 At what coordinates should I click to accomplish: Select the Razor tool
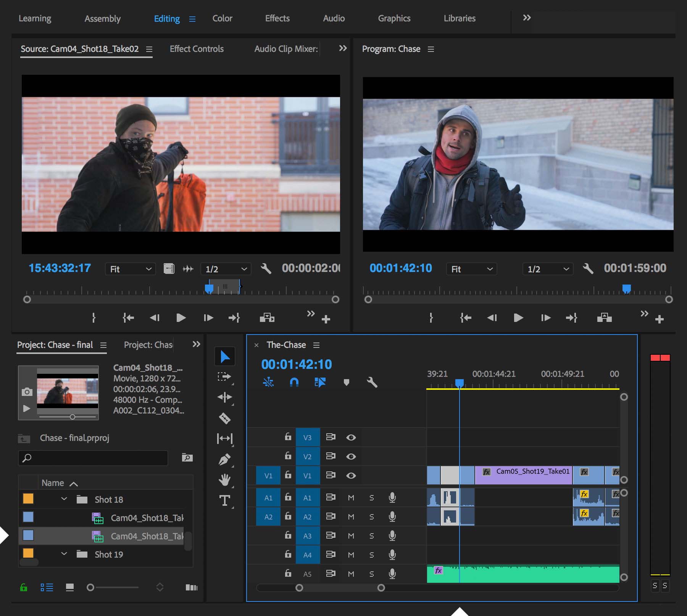coord(225,418)
